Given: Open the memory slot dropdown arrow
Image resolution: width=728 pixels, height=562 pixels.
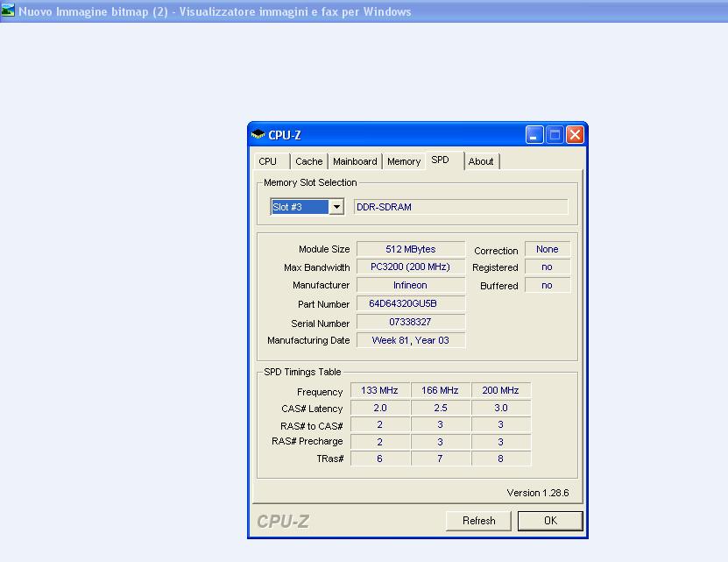Looking at the screenshot, I should pyautogui.click(x=336, y=207).
